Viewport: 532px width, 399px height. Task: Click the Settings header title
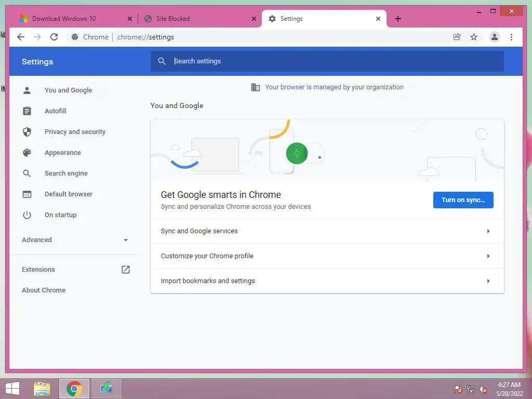coord(37,62)
